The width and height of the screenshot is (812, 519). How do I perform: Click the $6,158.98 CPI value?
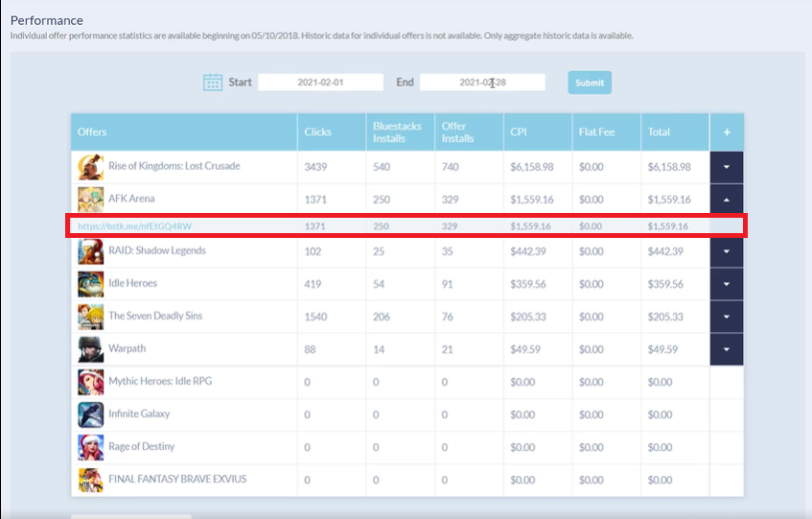(532, 167)
